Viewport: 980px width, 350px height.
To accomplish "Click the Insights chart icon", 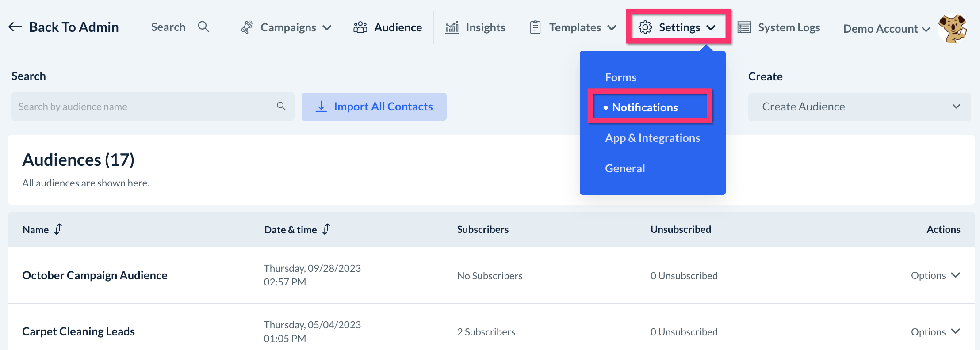I will pyautogui.click(x=452, y=27).
